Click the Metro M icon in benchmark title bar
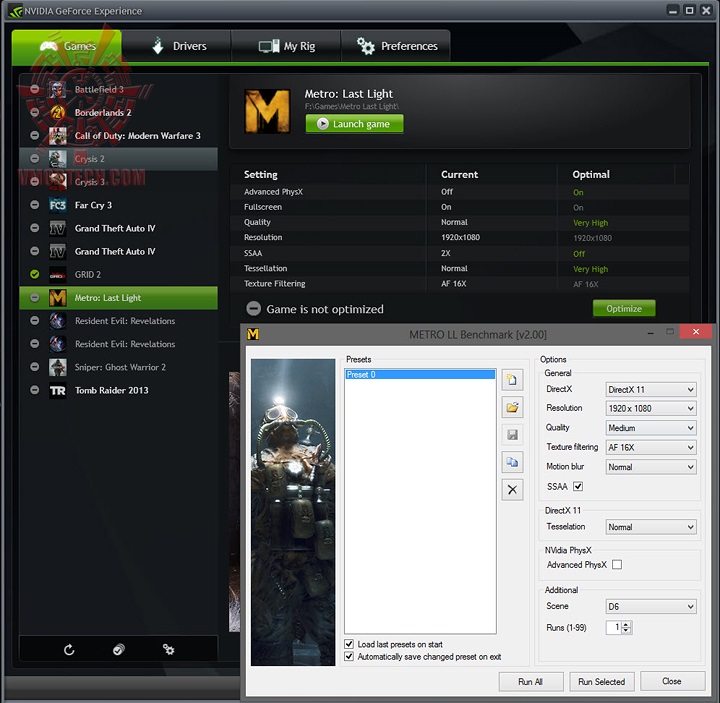This screenshot has height=703, width=720. [x=253, y=334]
